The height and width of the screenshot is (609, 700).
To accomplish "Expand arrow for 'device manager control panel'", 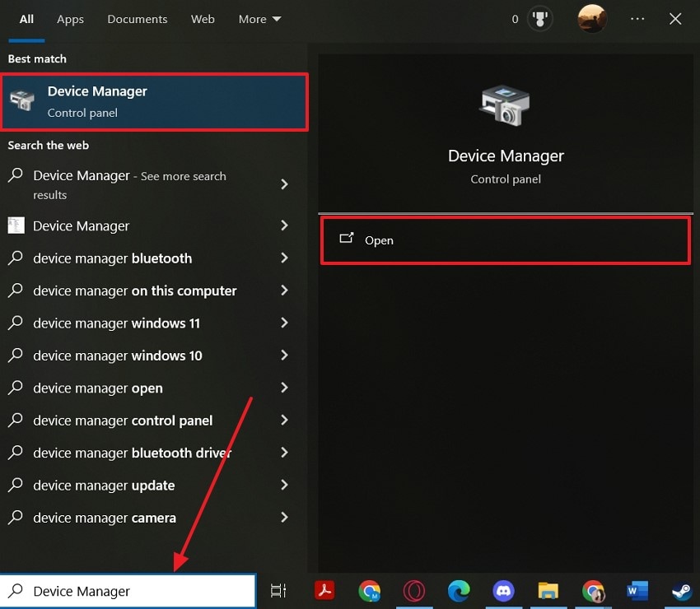I will pyautogui.click(x=284, y=420).
